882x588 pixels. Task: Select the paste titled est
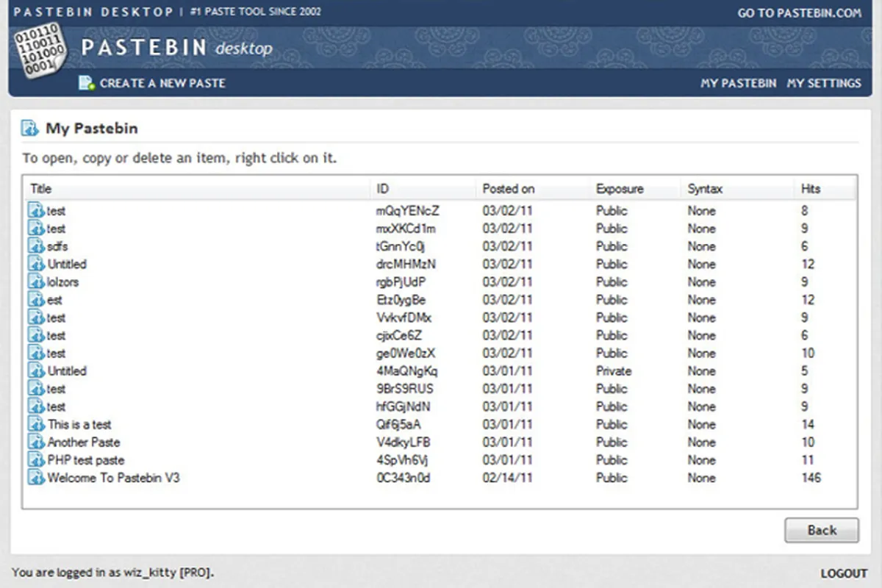(x=54, y=300)
